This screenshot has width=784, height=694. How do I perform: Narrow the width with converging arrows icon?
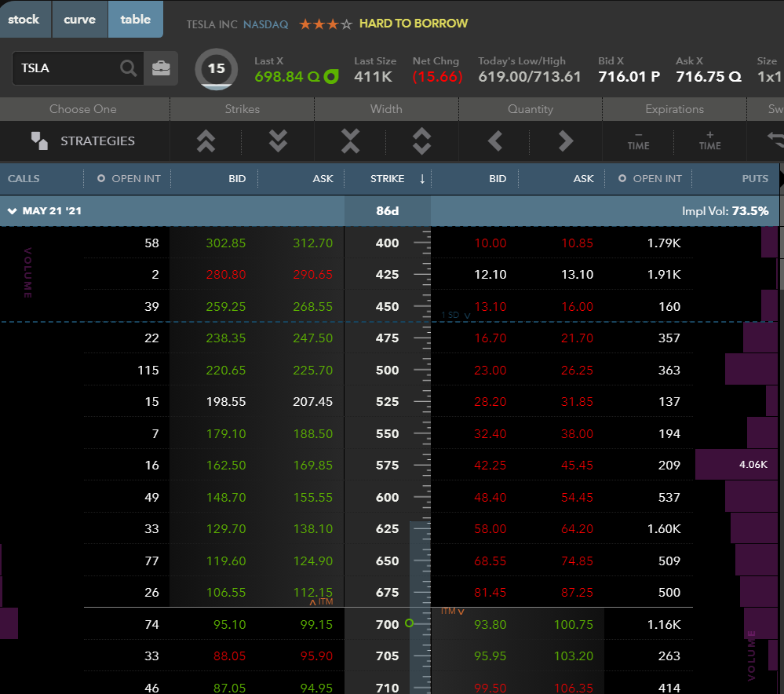tap(351, 141)
